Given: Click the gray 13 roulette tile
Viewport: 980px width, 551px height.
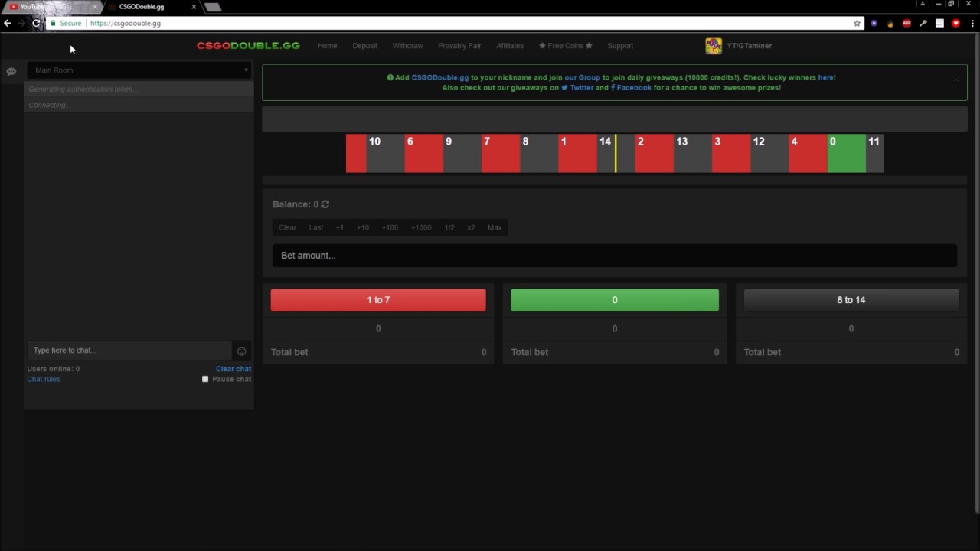Looking at the screenshot, I should 693,153.
